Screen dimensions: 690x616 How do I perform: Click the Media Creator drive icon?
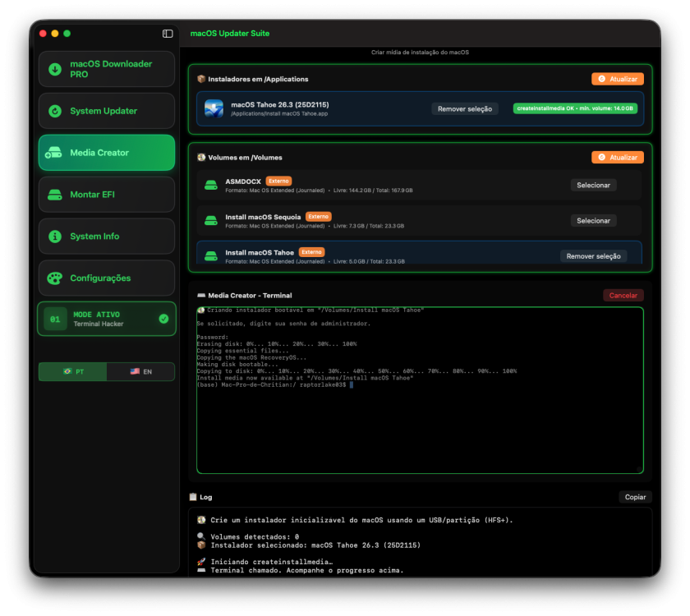pyautogui.click(x=53, y=153)
